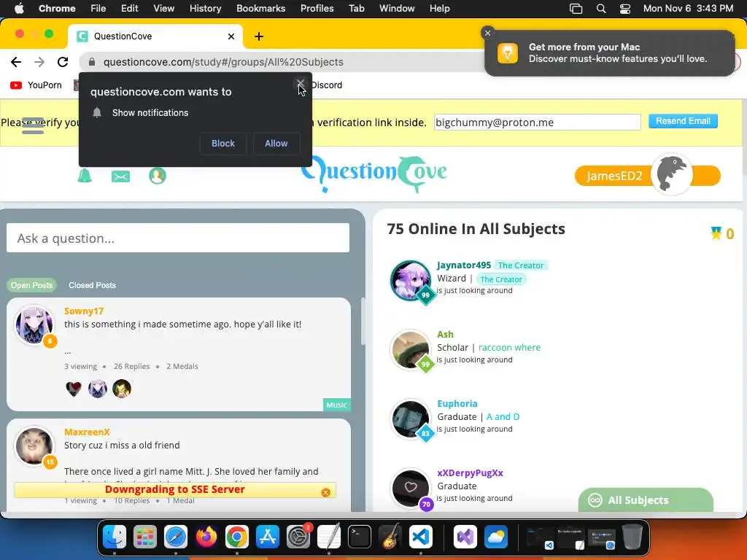Open the All Subjects selector

646,500
